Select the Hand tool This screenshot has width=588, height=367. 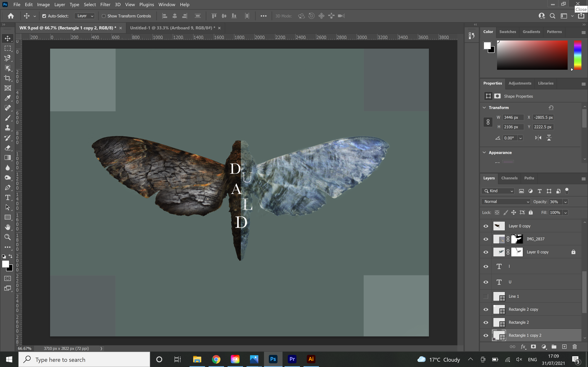coord(8,227)
